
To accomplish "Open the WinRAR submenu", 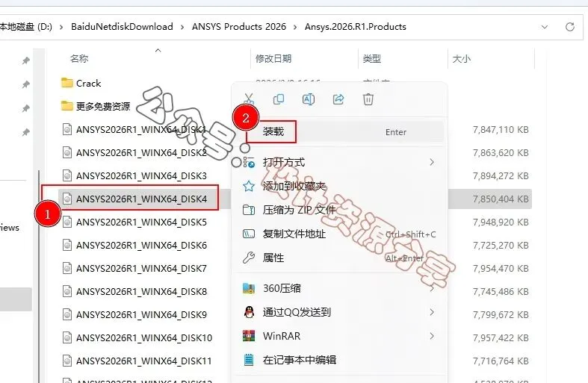I will pyautogui.click(x=339, y=336).
